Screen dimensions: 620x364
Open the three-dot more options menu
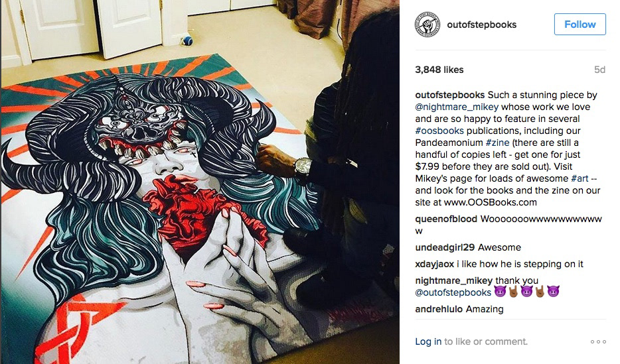tap(598, 342)
